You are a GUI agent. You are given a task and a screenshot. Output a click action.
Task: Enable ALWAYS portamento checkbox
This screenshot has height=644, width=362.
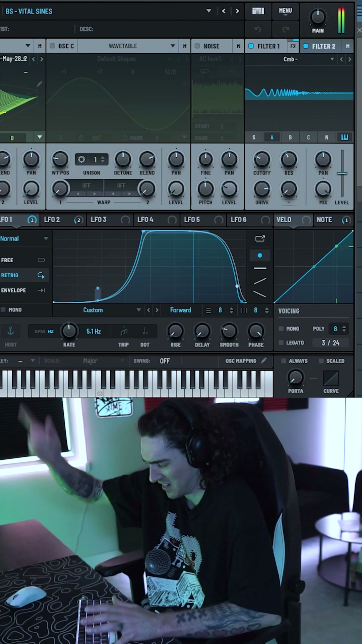(x=284, y=361)
